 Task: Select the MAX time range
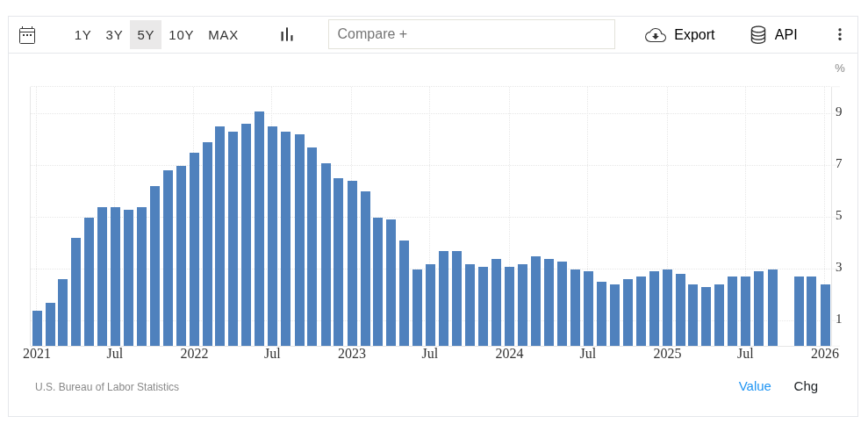(223, 35)
